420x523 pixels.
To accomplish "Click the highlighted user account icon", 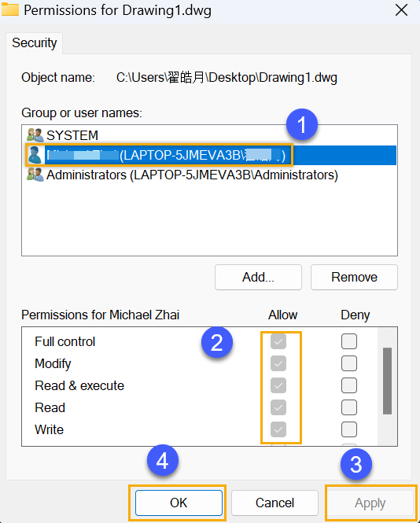I will [x=35, y=155].
